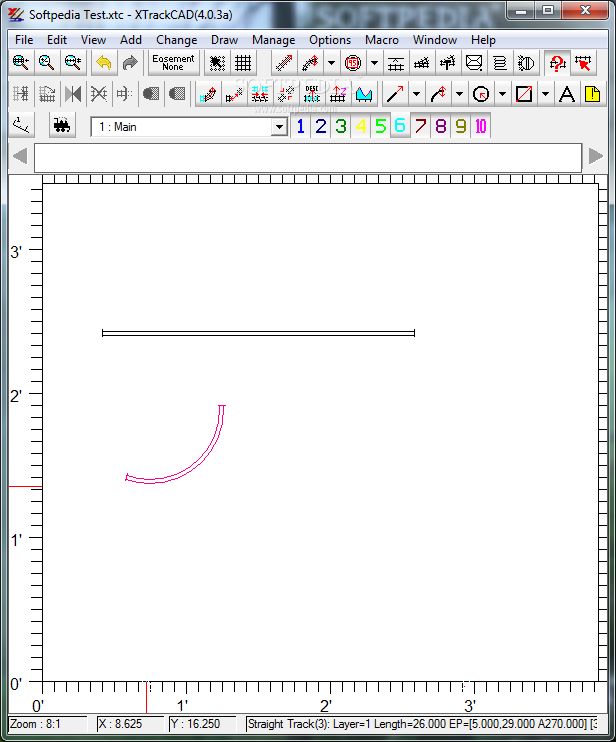Viewport: 616px width, 742px height.
Task: Expand the draw line options arrow
Action: 416,94
